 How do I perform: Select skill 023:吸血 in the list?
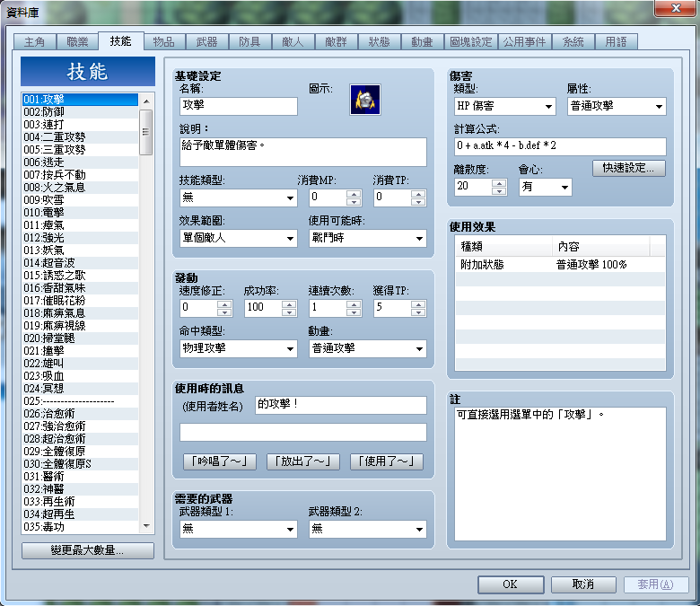[81, 375]
